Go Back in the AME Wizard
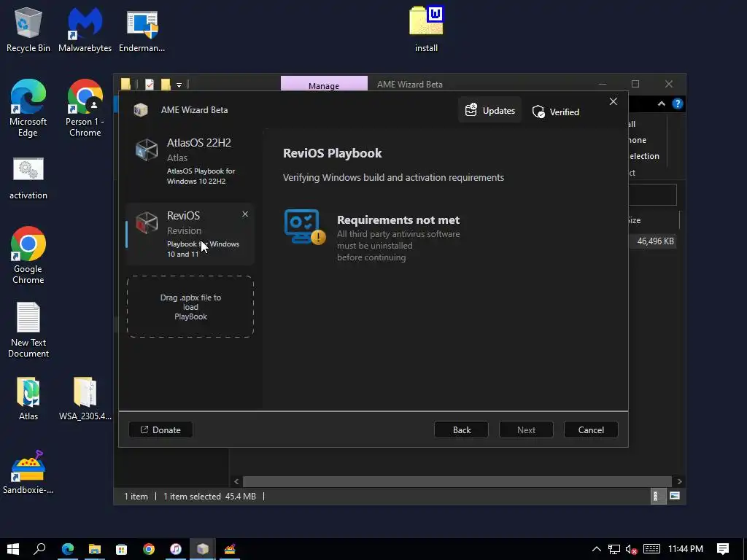 click(461, 429)
